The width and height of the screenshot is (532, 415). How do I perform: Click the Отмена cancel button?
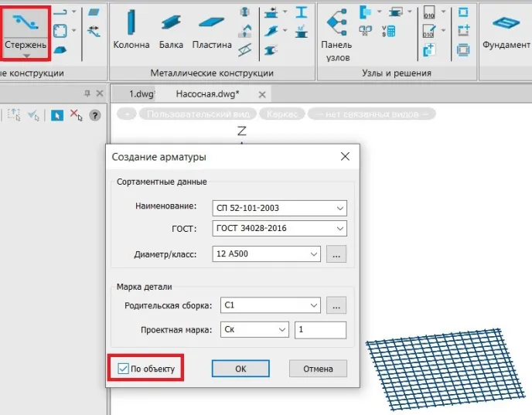click(317, 369)
